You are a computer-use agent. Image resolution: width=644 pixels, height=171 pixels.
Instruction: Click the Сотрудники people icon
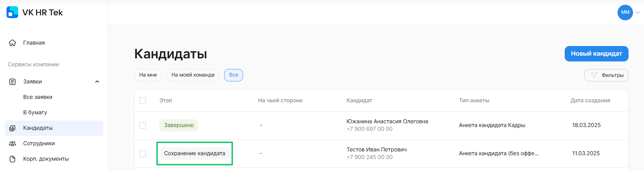(x=12, y=144)
